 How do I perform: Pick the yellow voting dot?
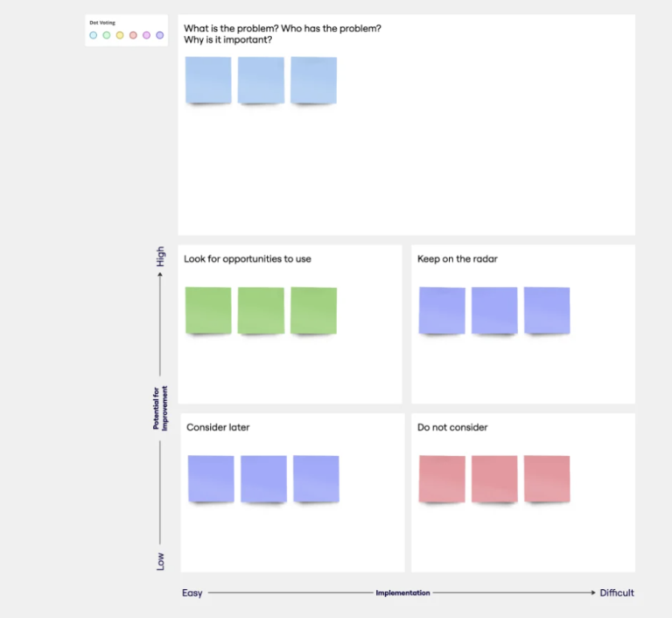tap(120, 35)
